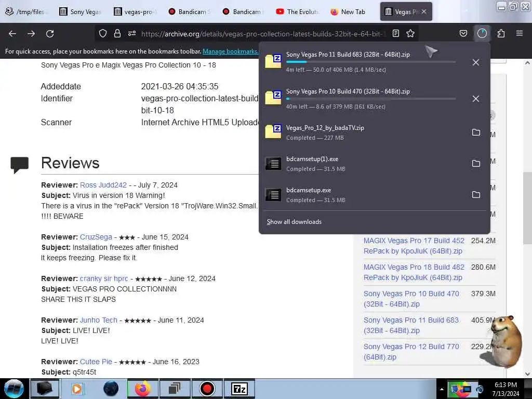Toggle reader view icon in address bar
This screenshot has height=399, width=532.
click(395, 33)
